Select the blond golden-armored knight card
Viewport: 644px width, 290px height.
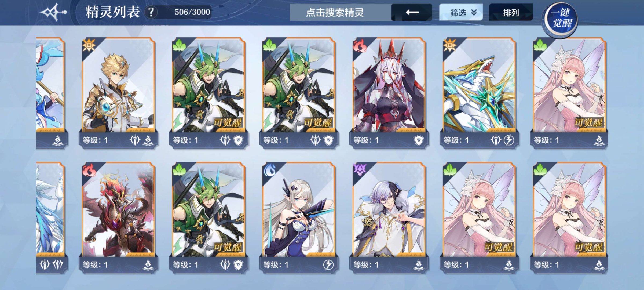pos(118,93)
